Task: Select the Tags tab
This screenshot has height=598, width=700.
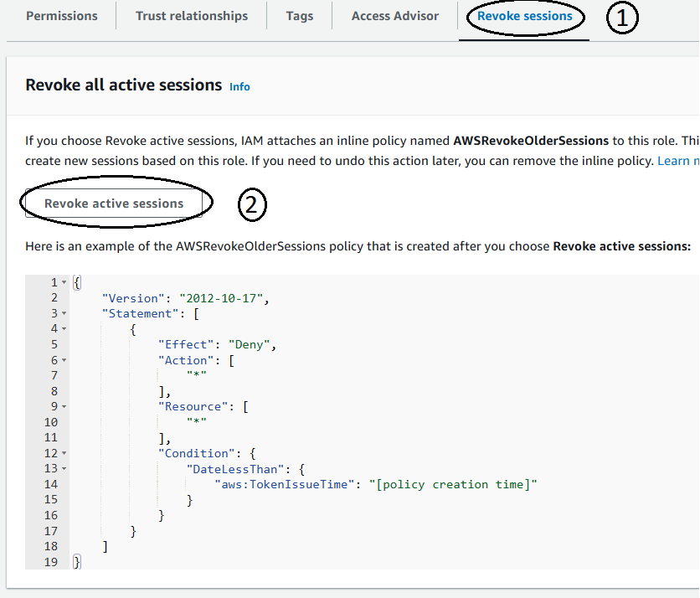Action: 299,16
